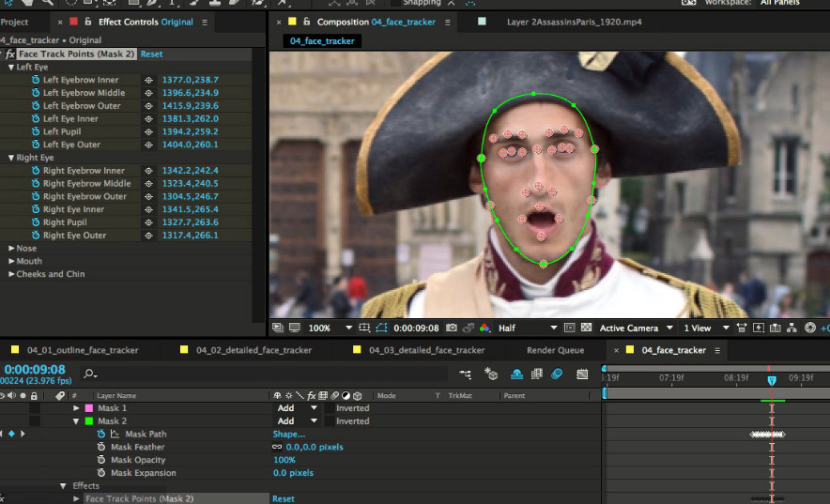Image resolution: width=830 pixels, height=504 pixels.
Task: Check Inverted for Mask 1
Action: click(330, 408)
